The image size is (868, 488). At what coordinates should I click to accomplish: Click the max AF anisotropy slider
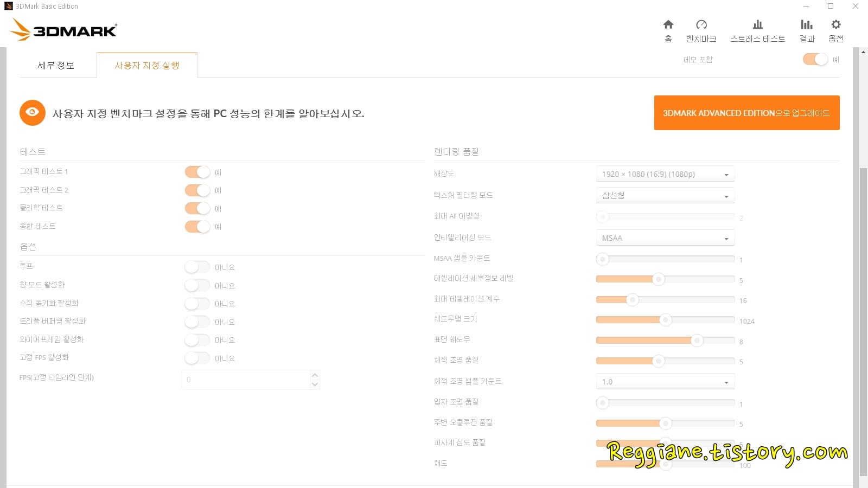pyautogui.click(x=665, y=217)
